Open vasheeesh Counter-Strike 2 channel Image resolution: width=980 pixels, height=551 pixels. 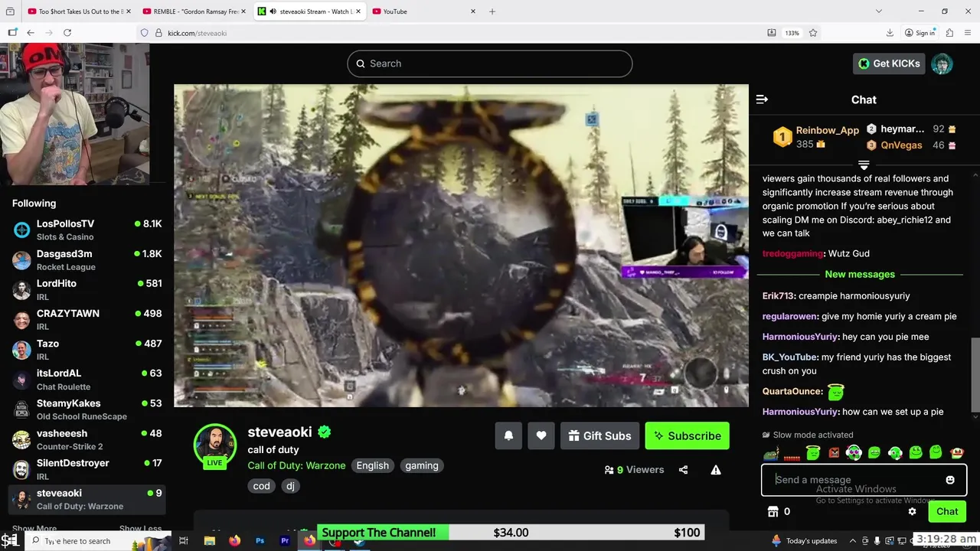tap(87, 439)
